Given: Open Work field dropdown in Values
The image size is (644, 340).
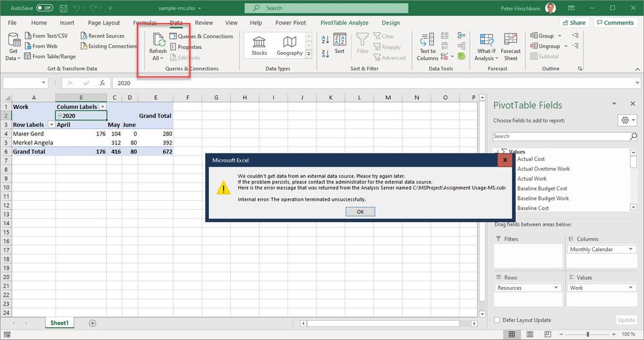Looking at the screenshot, I should coord(630,288).
